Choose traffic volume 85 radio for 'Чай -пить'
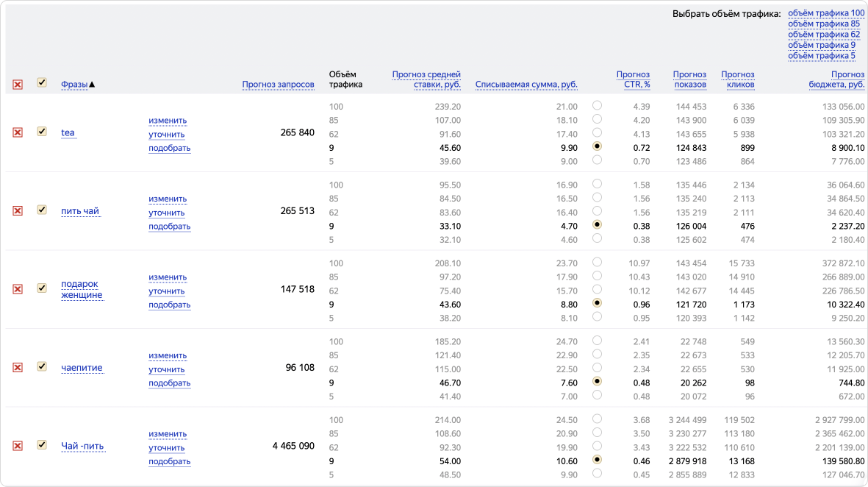Screen dimensions: 868x487 [x=597, y=433]
